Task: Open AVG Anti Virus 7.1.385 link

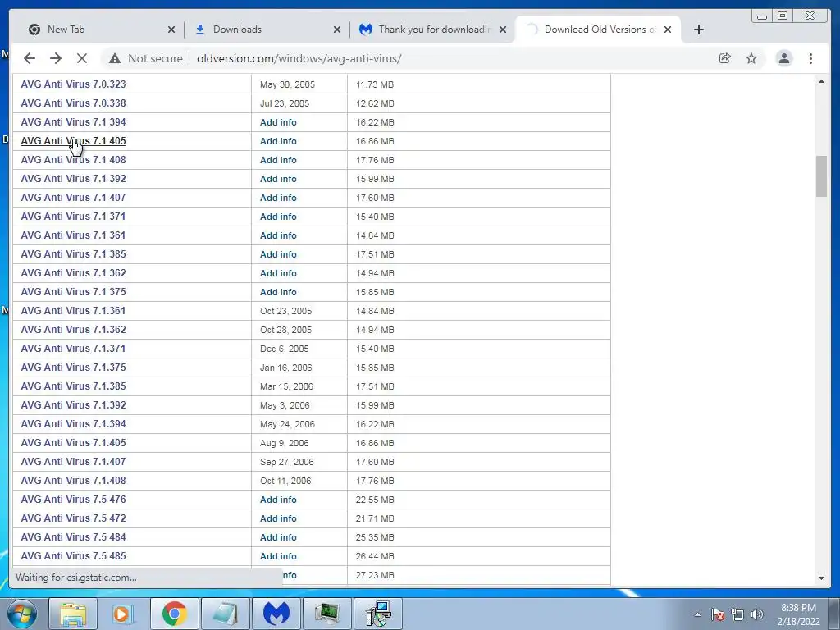Action: [73, 386]
